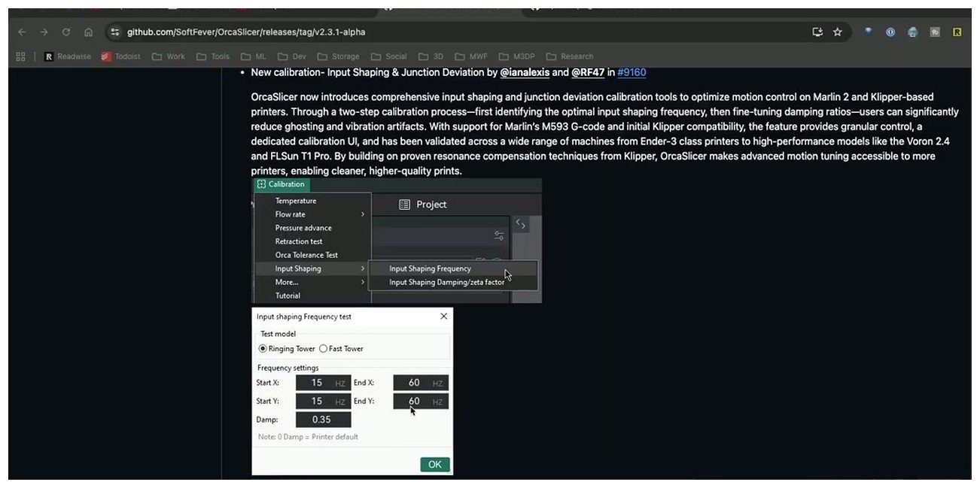
Task: Click the fourth gray extension icon
Action: [935, 32]
